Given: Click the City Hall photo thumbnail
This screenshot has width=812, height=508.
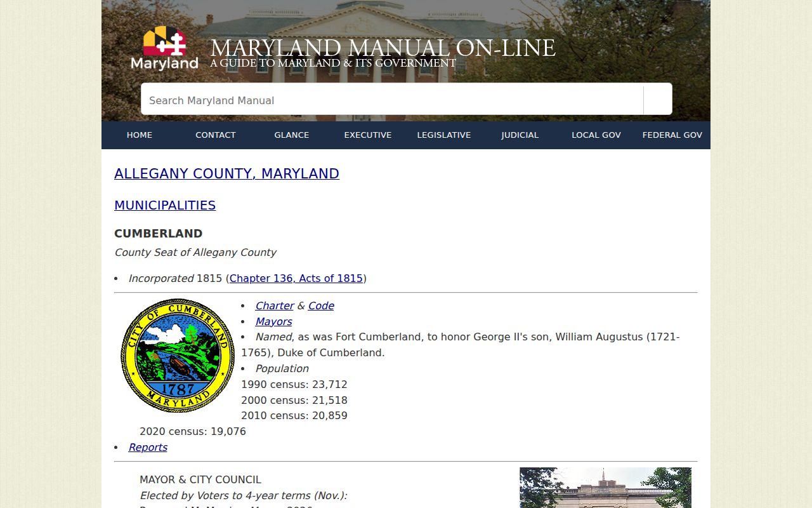Looking at the screenshot, I should [x=605, y=488].
